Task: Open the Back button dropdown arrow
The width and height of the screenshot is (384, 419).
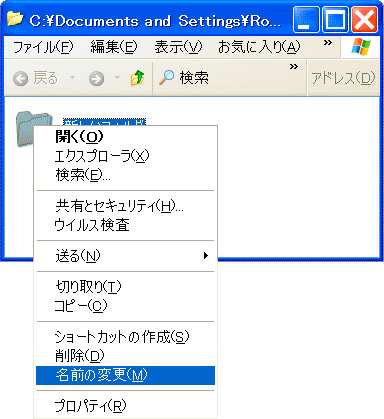Action: tap(72, 78)
